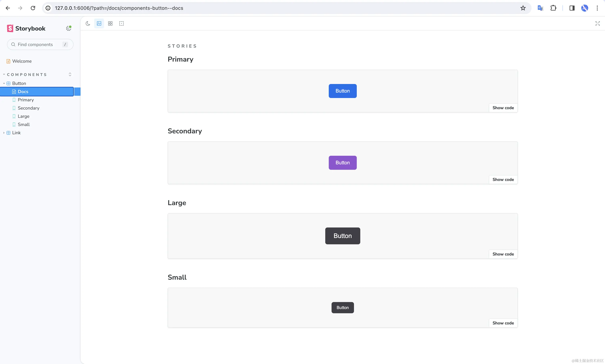This screenshot has height=364, width=605.
Task: Open browser extensions via the puzzle icon
Action: (x=553, y=8)
